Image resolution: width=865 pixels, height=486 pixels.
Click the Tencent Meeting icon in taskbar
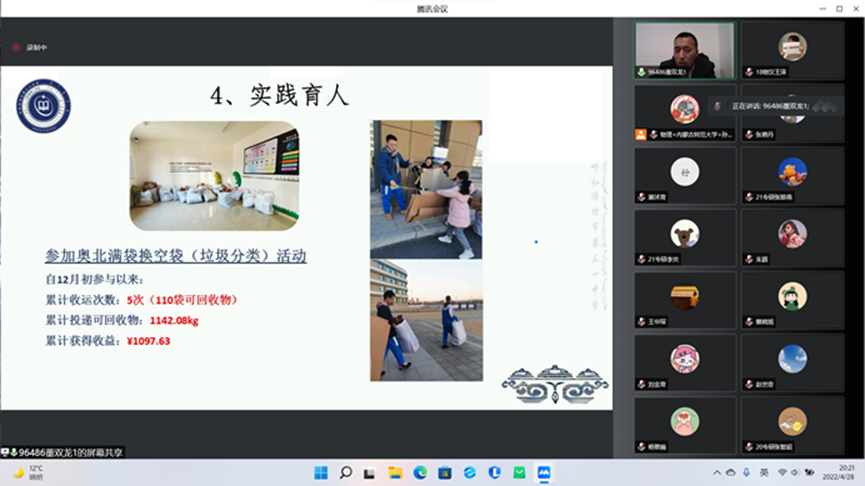(x=544, y=472)
